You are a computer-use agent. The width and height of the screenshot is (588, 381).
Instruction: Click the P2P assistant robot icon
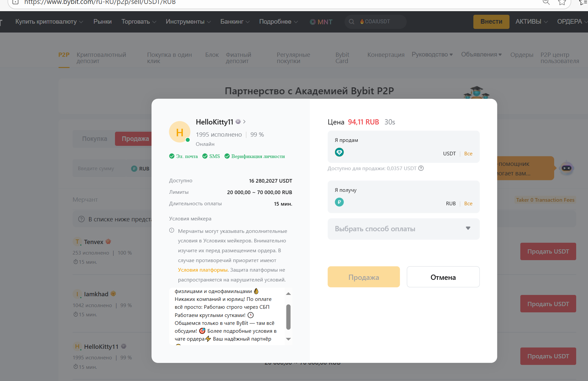point(567,168)
